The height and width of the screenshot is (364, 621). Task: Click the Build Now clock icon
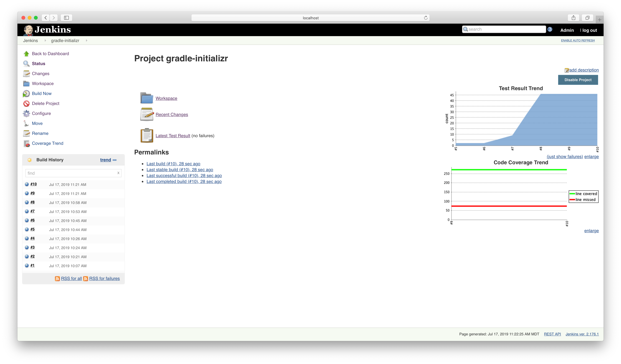click(26, 94)
